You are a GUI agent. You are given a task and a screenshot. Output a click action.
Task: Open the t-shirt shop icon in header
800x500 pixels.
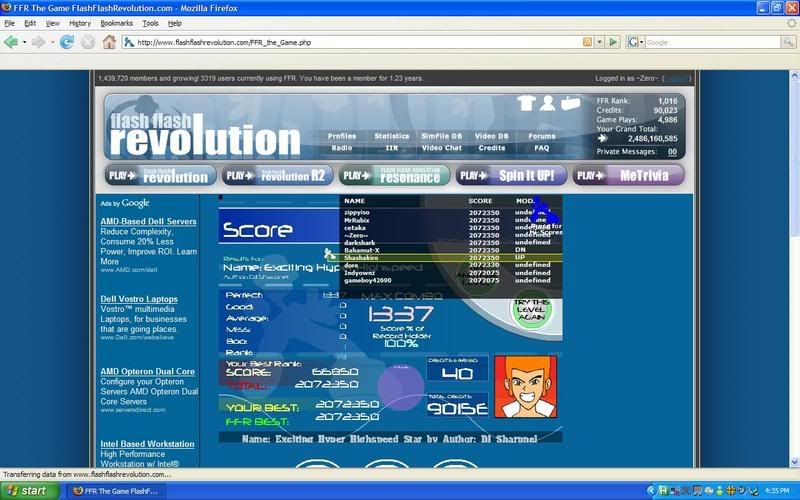[526, 103]
